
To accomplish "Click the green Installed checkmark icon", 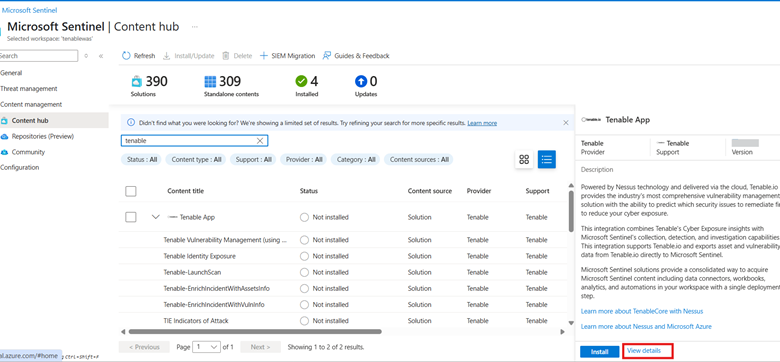I will click(301, 81).
